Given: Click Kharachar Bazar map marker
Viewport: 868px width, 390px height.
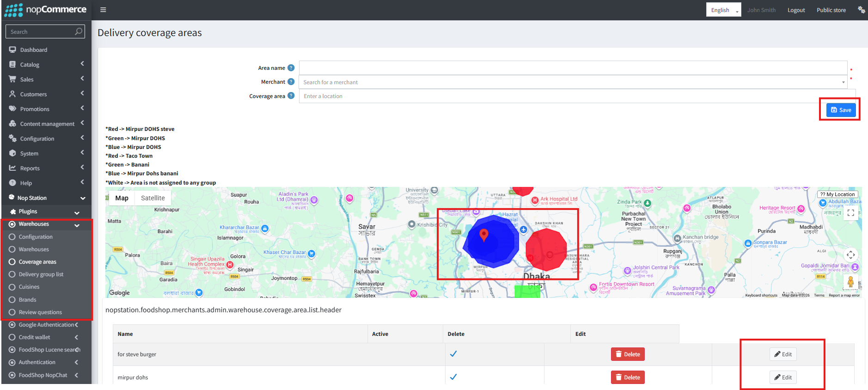Looking at the screenshot, I should coord(264,229).
